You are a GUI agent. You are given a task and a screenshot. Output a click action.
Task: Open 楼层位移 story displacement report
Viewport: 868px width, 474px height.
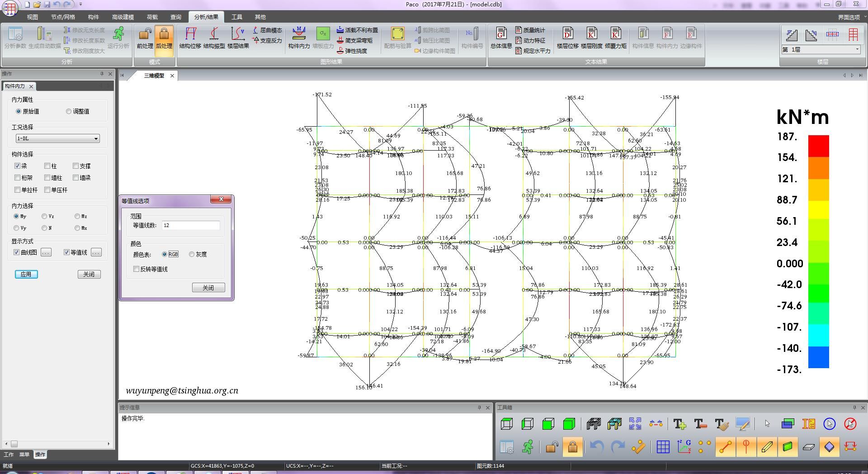click(567, 38)
